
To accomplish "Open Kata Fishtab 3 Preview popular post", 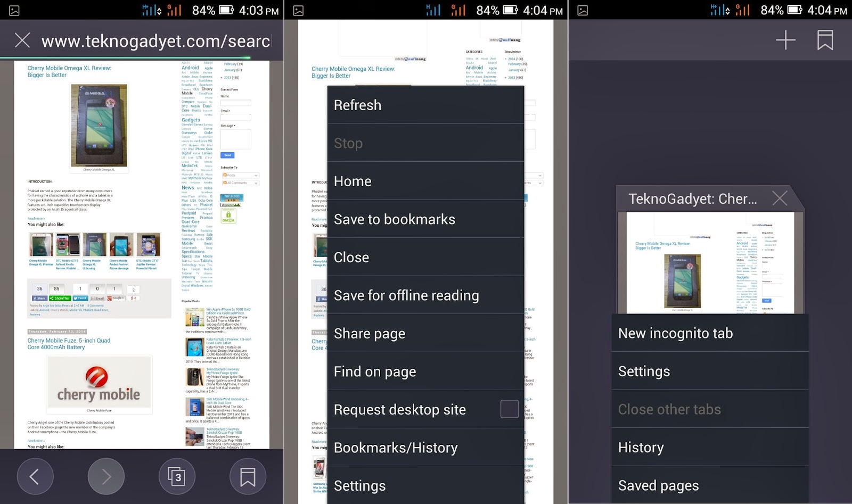I will coord(229,341).
